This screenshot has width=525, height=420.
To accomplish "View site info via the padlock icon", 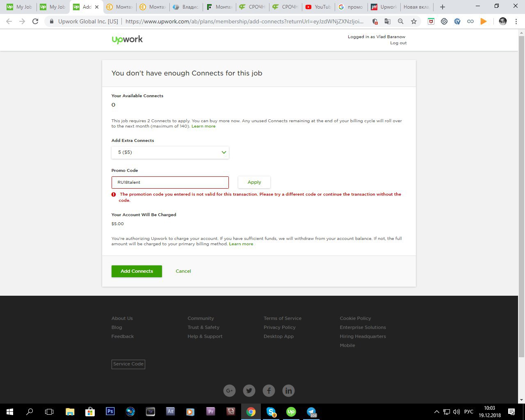I will [52, 21].
